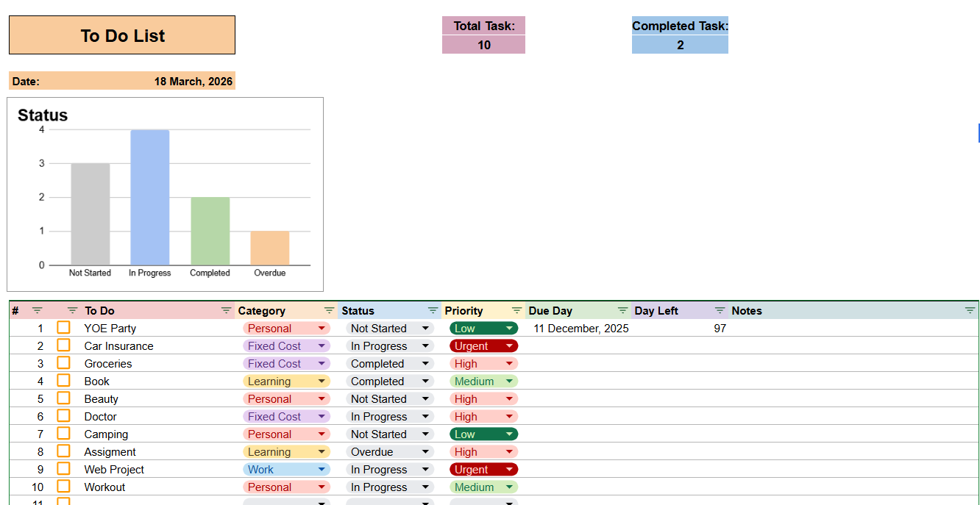980x505 pixels.
Task: Open the To Do column filter icon
Action: pos(227,311)
